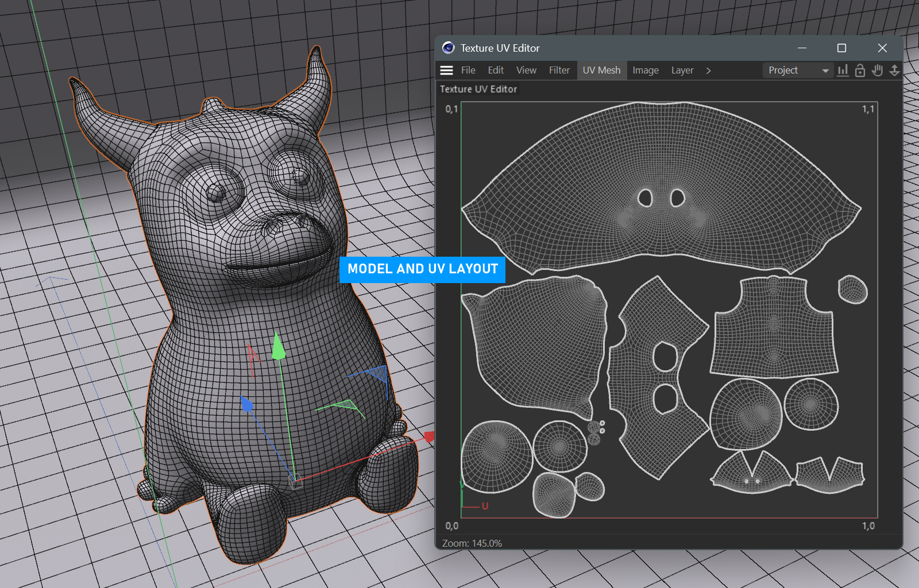The image size is (919, 588).
Task: Open the Filter menu
Action: (559, 70)
